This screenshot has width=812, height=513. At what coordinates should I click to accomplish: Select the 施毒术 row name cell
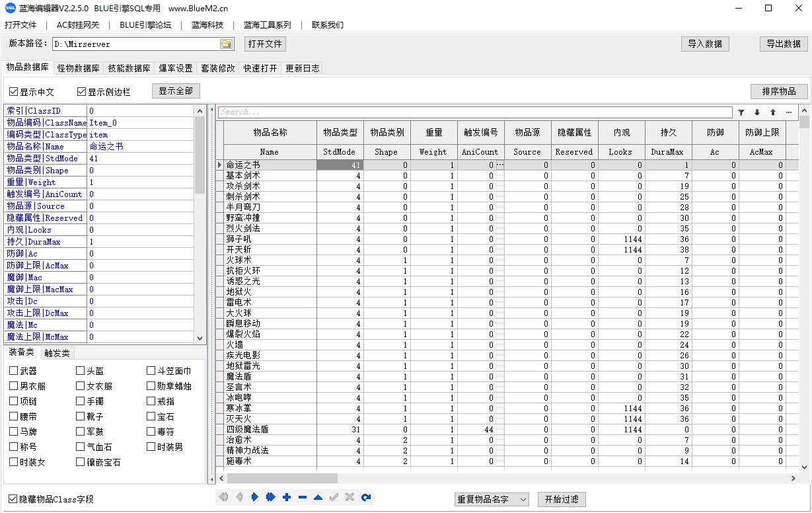(270, 461)
